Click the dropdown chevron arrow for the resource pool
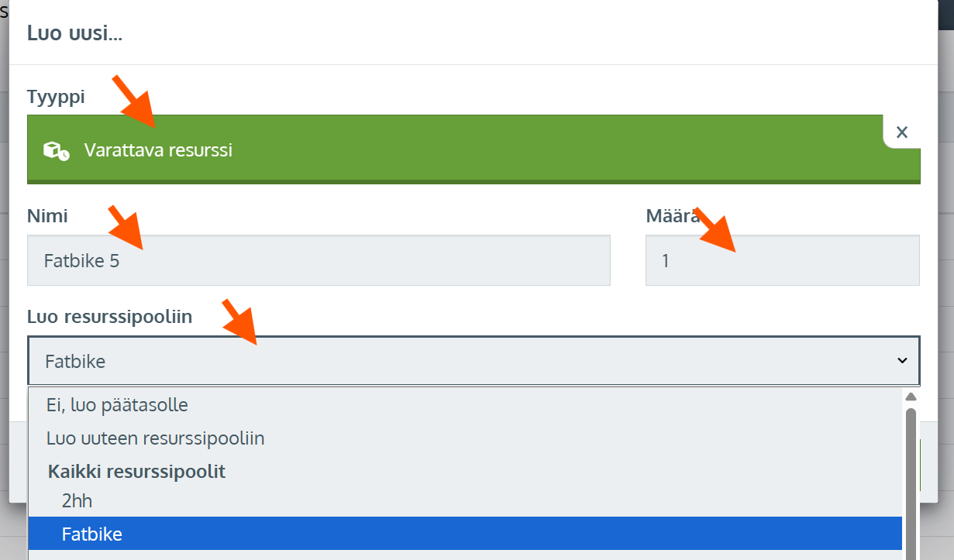This screenshot has height=560, width=954. [x=902, y=360]
